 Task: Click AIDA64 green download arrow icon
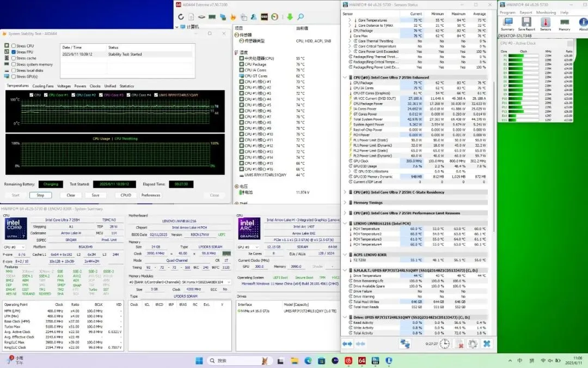290,17
